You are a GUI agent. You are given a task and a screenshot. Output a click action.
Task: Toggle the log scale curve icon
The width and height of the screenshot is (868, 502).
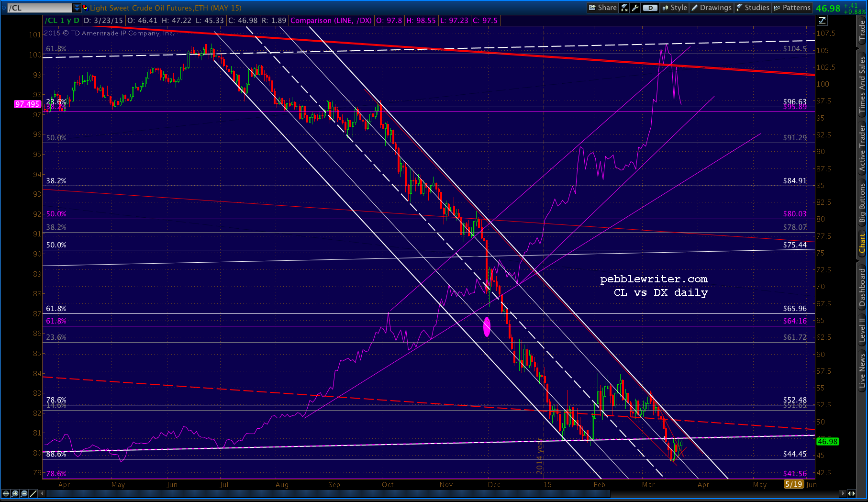tap(822, 20)
